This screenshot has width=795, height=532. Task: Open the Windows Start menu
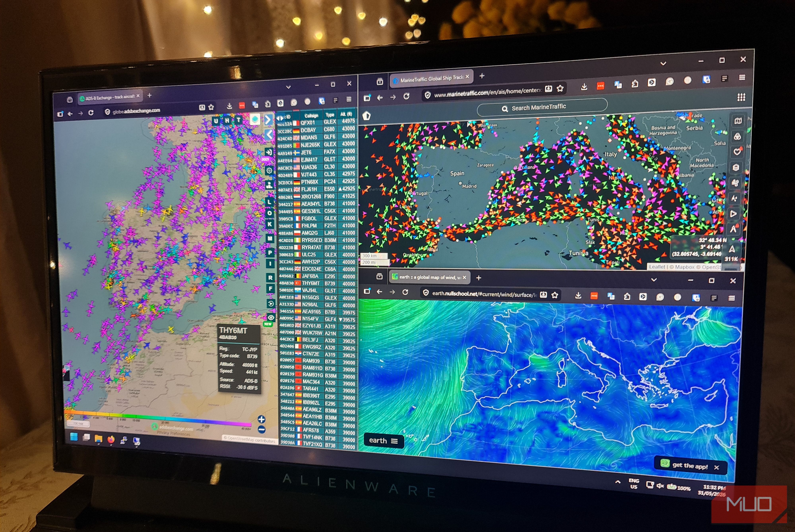coord(74,437)
